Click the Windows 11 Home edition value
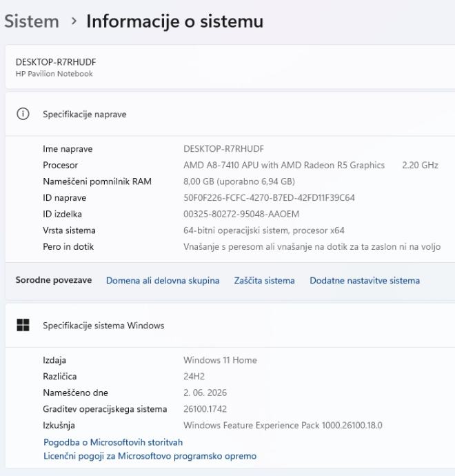This screenshot has height=476, width=455. 220,360
